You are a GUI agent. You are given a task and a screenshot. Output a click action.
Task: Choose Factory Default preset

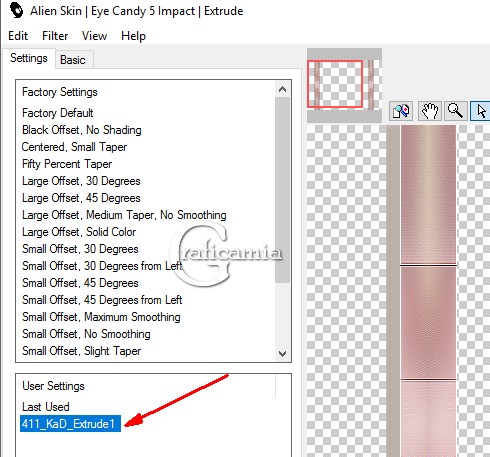(58, 113)
